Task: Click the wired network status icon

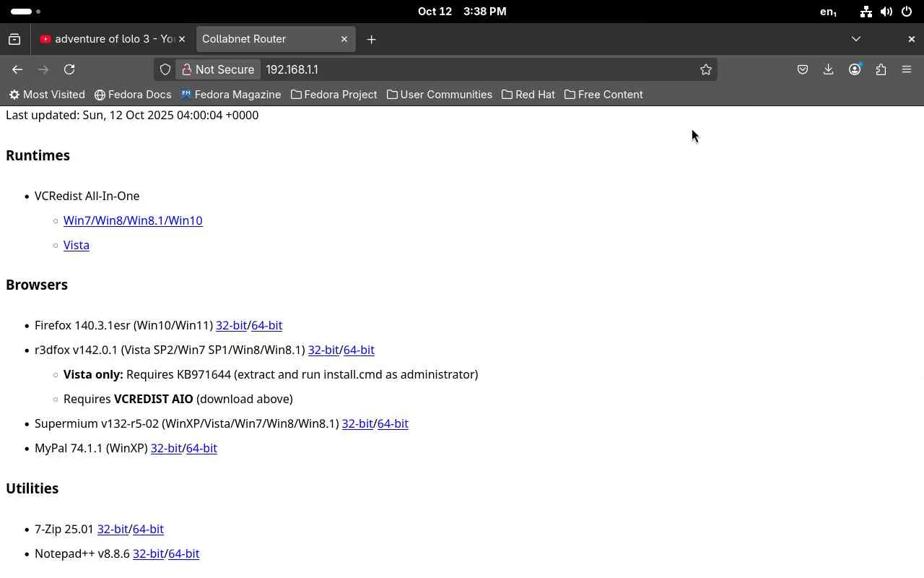Action: pos(866,12)
